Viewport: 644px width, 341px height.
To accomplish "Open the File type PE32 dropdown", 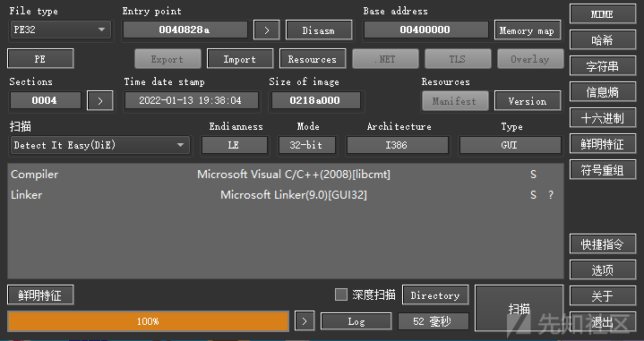I will coord(60,30).
